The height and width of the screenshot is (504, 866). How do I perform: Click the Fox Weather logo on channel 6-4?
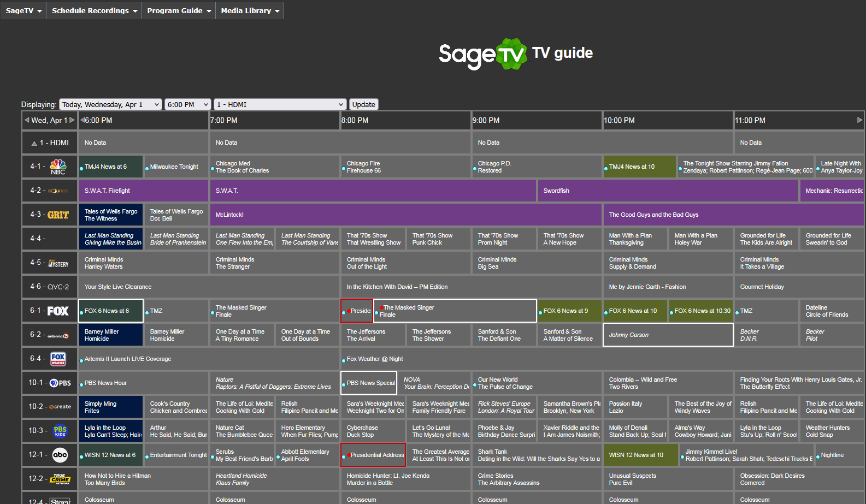click(x=58, y=359)
